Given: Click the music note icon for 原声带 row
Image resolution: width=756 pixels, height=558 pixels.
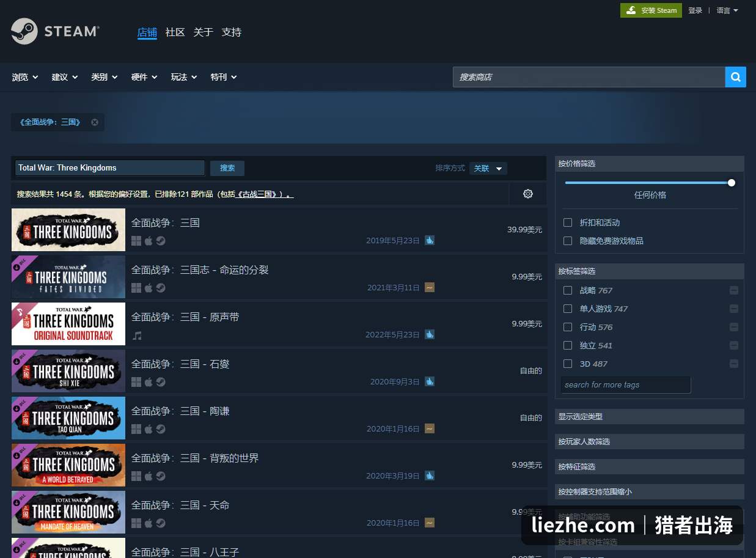Looking at the screenshot, I should point(137,336).
